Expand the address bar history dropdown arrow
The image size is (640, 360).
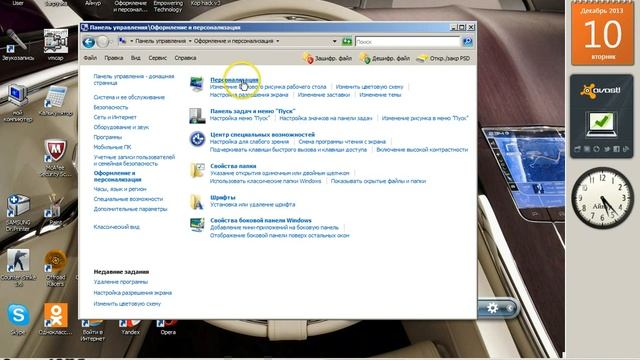[334, 41]
